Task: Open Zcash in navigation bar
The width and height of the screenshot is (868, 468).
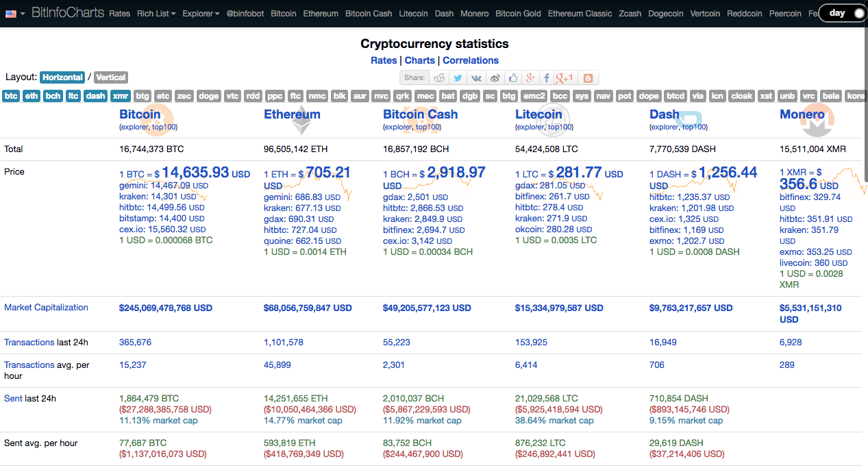Action: coord(630,13)
